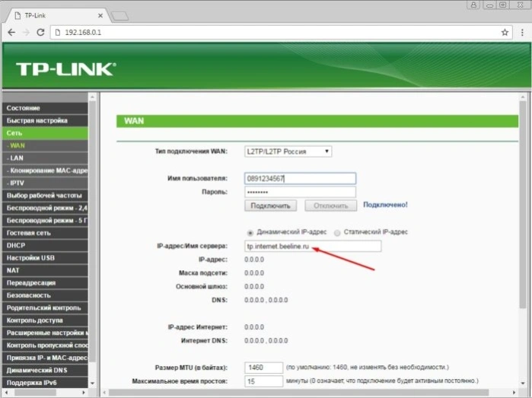Open Динамический DNS in the sidebar

click(45, 371)
